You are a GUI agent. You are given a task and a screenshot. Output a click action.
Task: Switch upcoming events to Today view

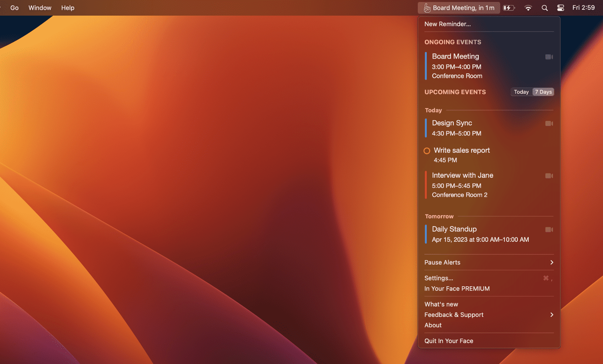(521, 92)
